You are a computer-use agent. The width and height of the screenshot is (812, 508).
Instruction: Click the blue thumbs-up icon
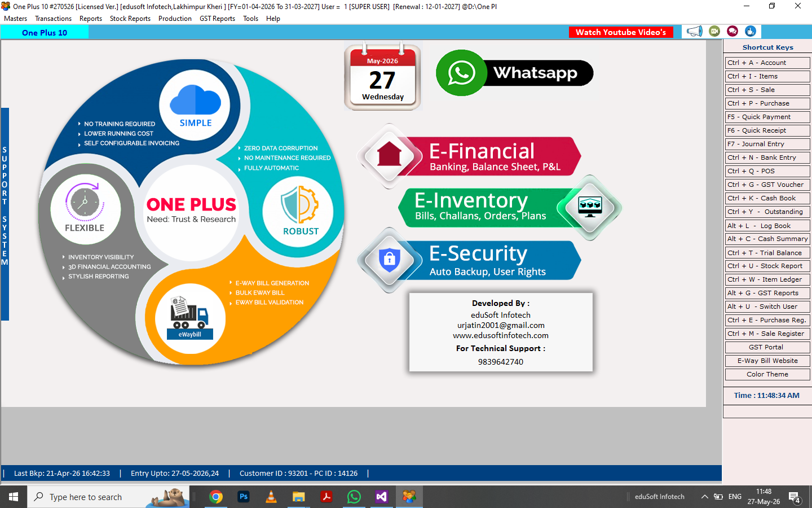point(750,32)
